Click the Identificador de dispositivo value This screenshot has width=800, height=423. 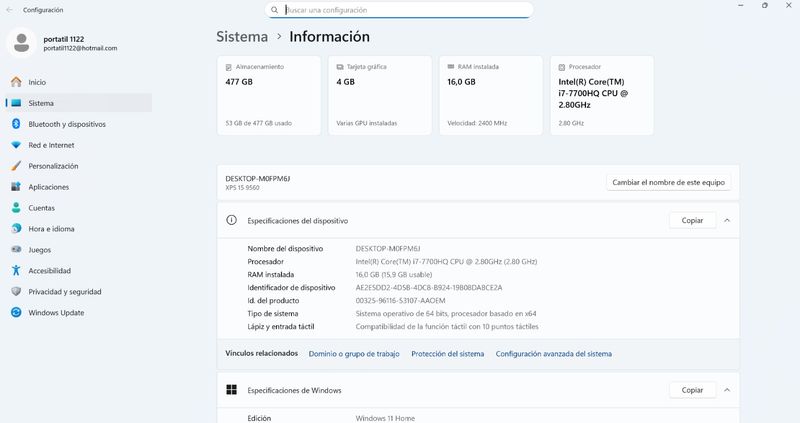coord(429,287)
